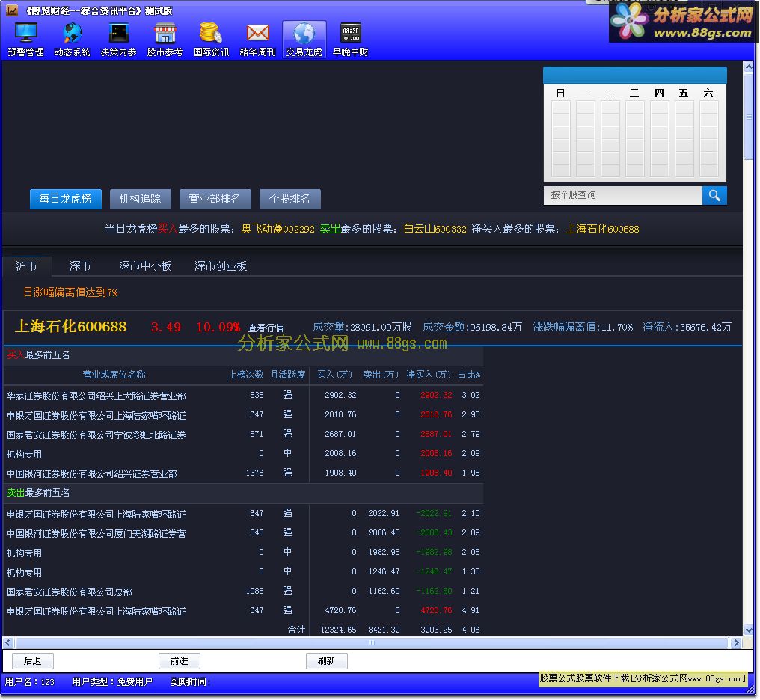This screenshot has height=700, width=760.
Task: Click the 合计 total row label
Action: (x=296, y=630)
